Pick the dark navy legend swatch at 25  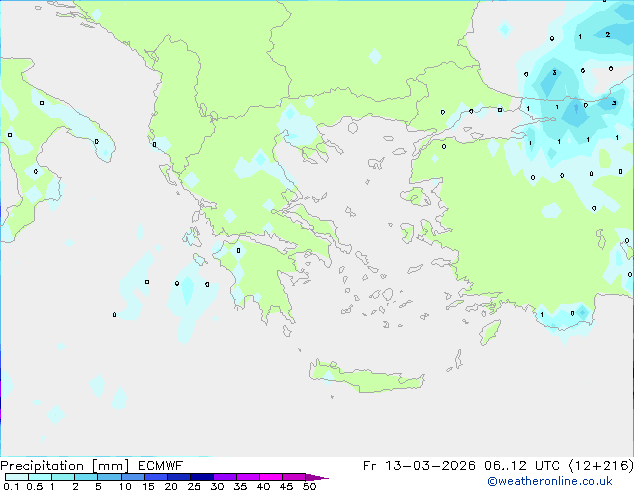(x=201, y=477)
